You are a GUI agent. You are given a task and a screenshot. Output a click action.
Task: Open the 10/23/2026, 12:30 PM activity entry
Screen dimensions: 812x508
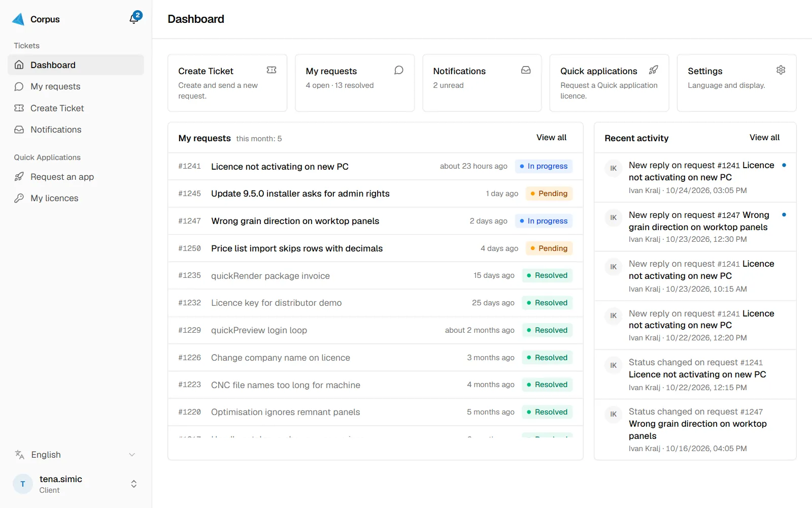[x=695, y=227]
